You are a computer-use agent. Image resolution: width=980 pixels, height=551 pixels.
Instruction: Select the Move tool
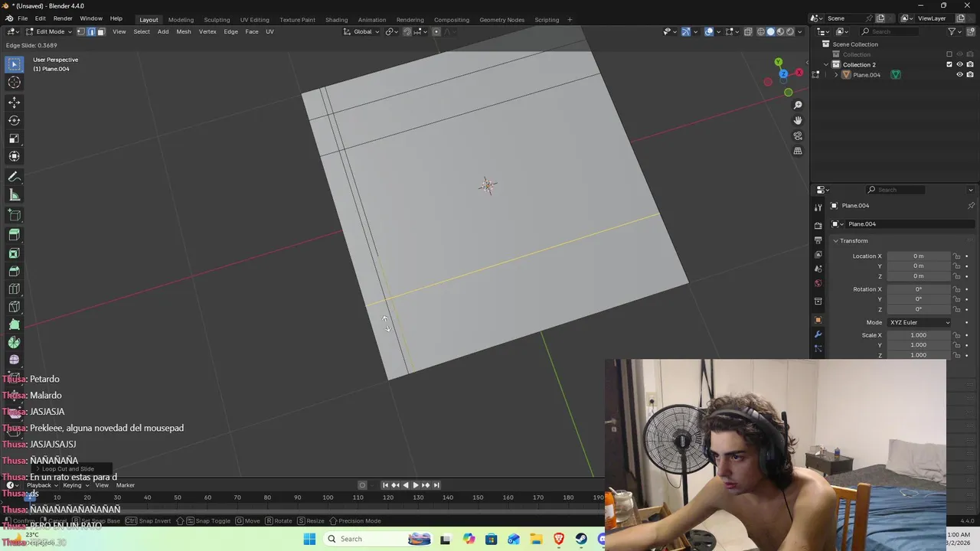pyautogui.click(x=15, y=102)
